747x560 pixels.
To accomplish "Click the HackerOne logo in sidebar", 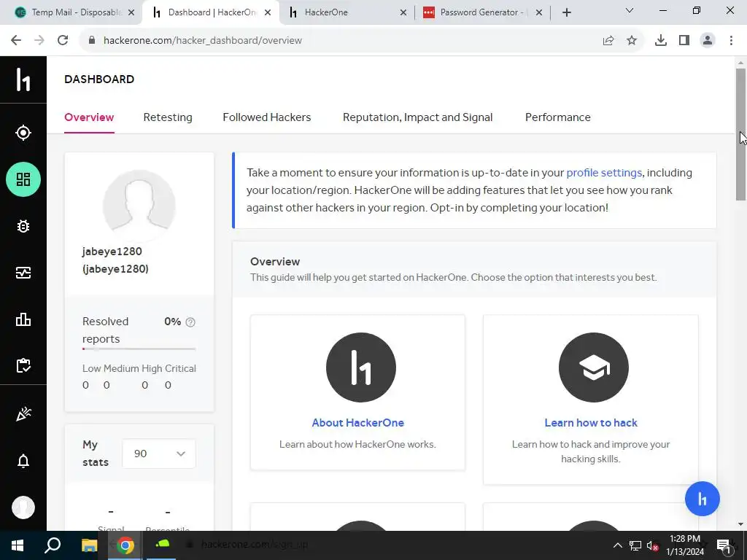I will (23, 79).
